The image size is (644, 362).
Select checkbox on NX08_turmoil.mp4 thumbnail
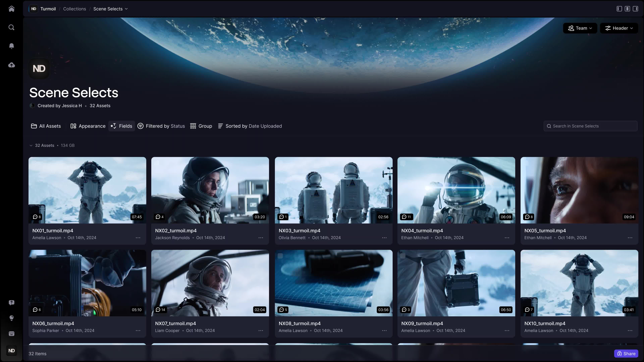(280, 256)
